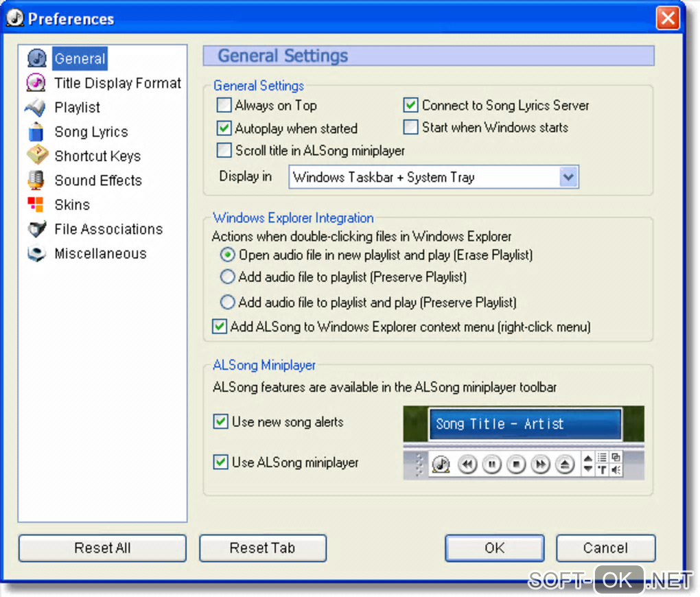
Task: Click the miniplayer dotted grip handle
Action: [x=419, y=465]
